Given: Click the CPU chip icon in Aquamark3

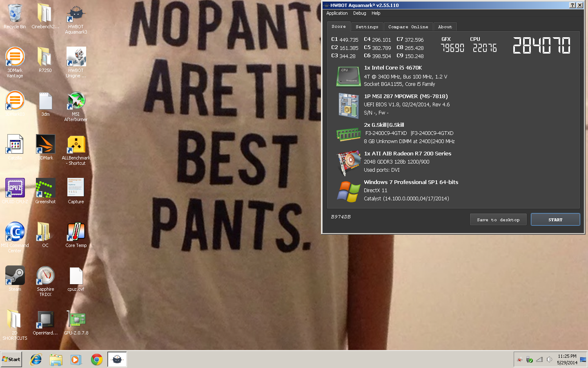Looking at the screenshot, I should click(348, 76).
